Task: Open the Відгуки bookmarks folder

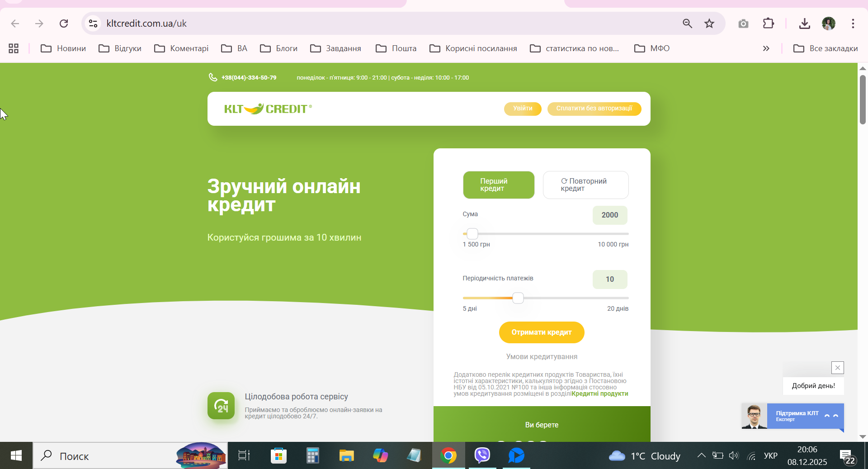Action: click(120, 48)
